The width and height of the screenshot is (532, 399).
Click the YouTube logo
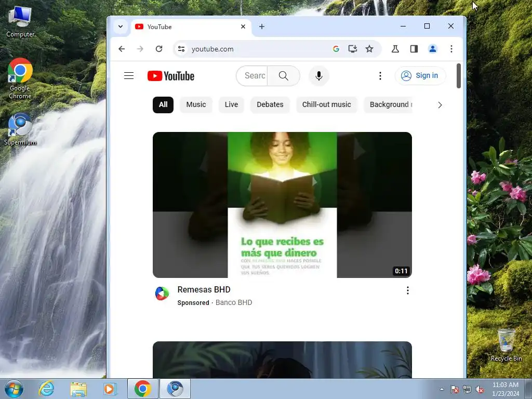coord(171,76)
